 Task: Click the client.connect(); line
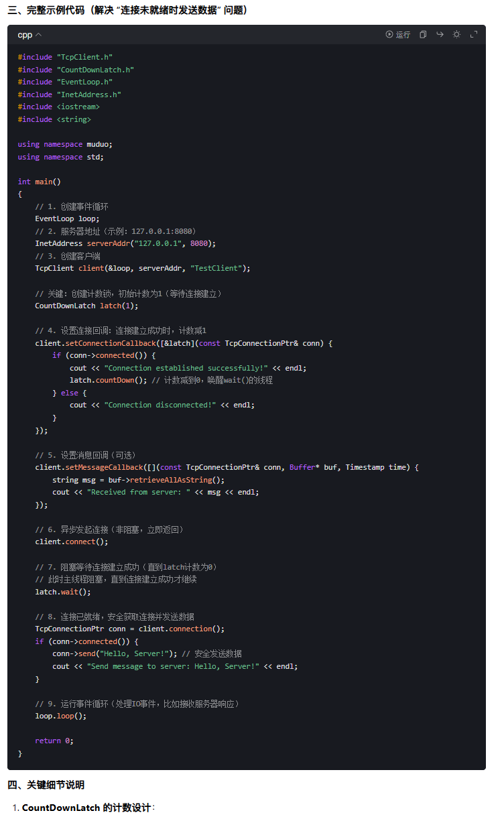[x=72, y=542]
